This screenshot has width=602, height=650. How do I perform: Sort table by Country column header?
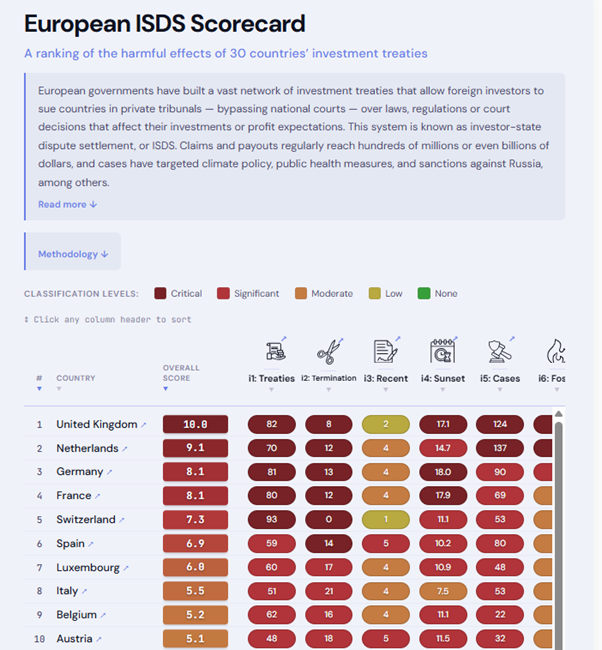[x=76, y=378]
